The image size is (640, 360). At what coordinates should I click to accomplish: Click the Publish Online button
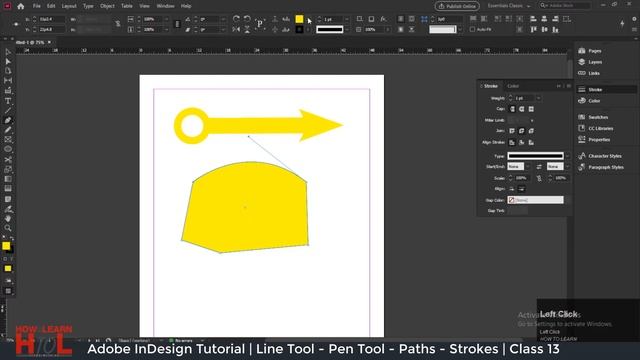[x=457, y=6]
